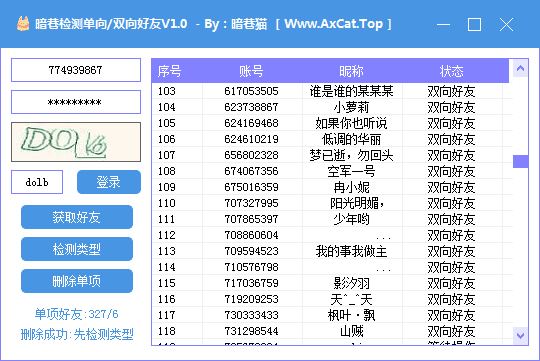
Task: Select the nickname 影汐羽
Action: 351,283
